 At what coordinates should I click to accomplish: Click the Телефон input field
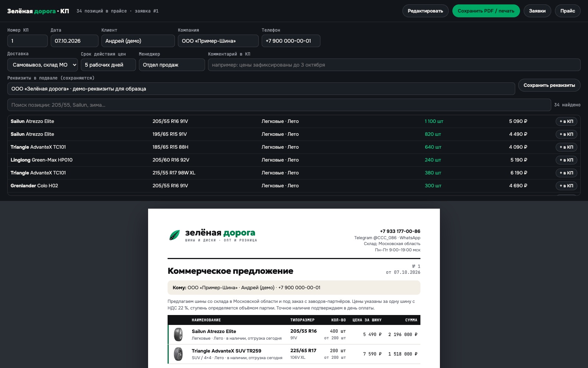coord(291,41)
